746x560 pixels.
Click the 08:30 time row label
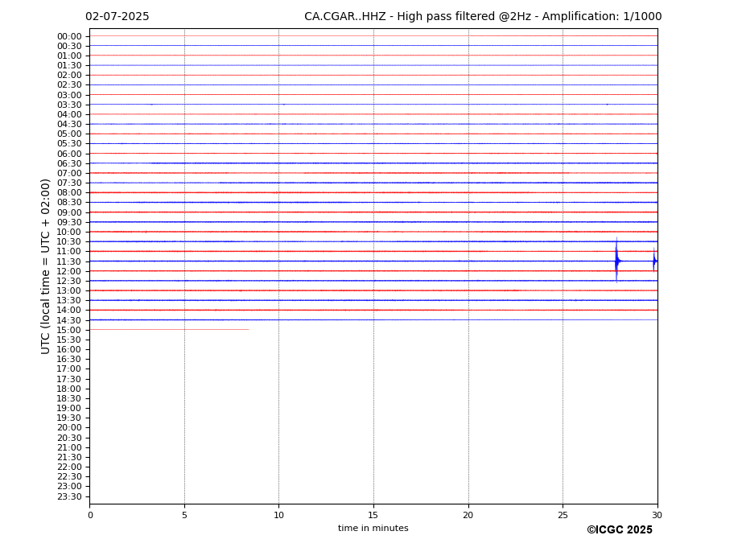click(x=69, y=203)
